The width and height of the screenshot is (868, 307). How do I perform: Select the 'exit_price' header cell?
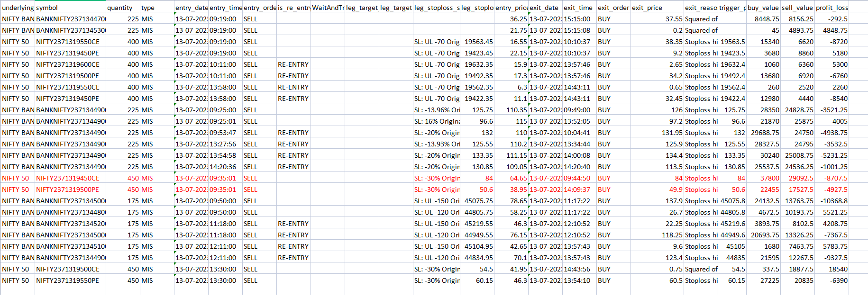pyautogui.click(x=657, y=8)
